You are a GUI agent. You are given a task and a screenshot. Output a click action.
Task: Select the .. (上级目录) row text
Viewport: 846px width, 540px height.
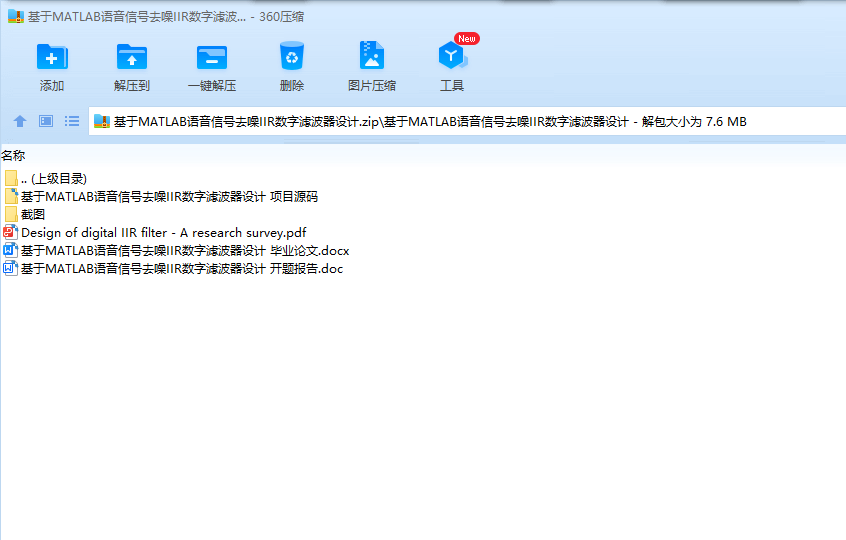click(x=54, y=179)
